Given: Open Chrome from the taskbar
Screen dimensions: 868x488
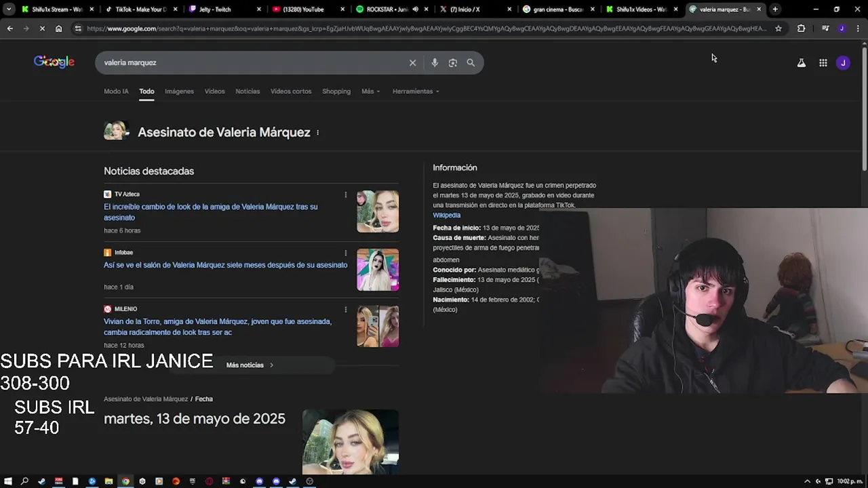Looking at the screenshot, I should click(x=125, y=481).
